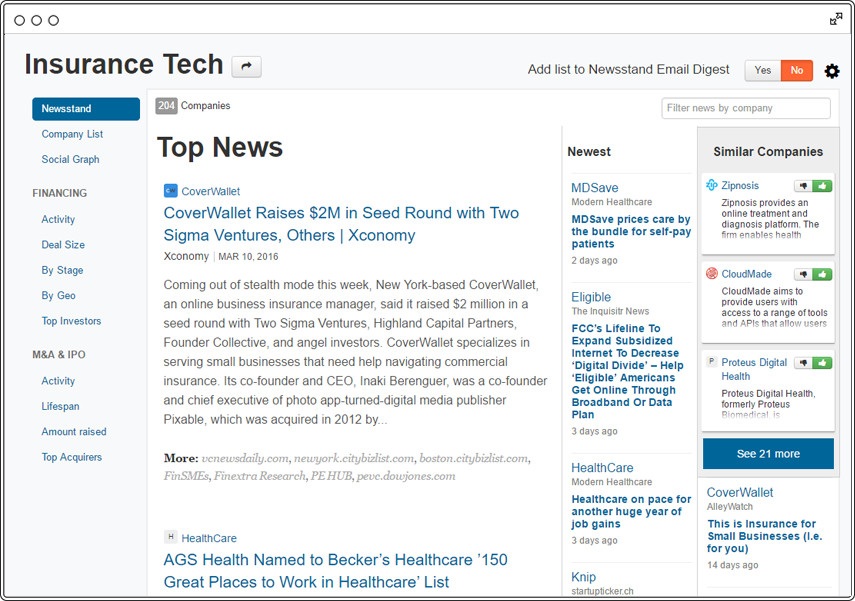The image size is (855, 601).
Task: Click the HealthCare logo icon in Top News
Action: click(171, 537)
